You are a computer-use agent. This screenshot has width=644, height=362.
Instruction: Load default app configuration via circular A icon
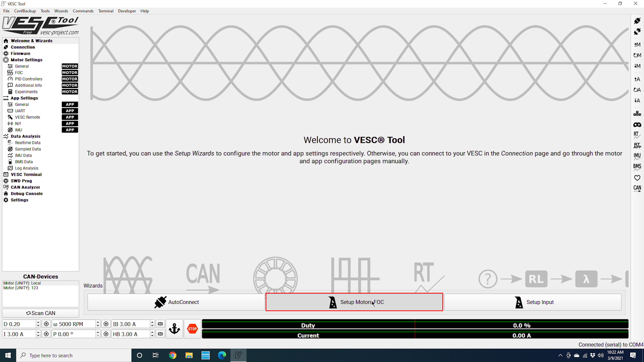pos(637,90)
